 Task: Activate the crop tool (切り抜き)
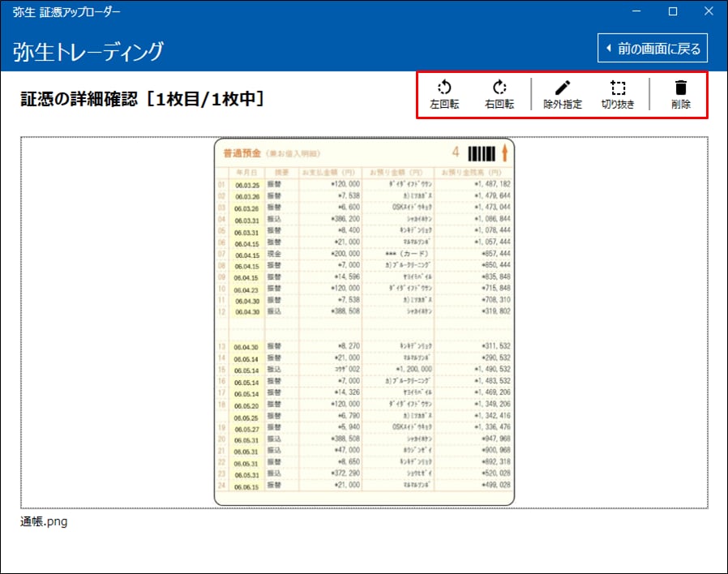tap(618, 95)
